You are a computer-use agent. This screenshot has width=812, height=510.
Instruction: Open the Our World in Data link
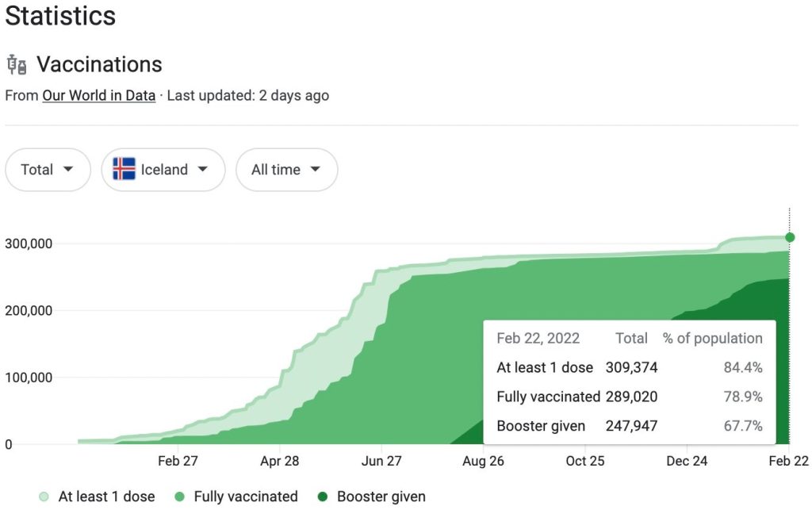tap(98, 95)
